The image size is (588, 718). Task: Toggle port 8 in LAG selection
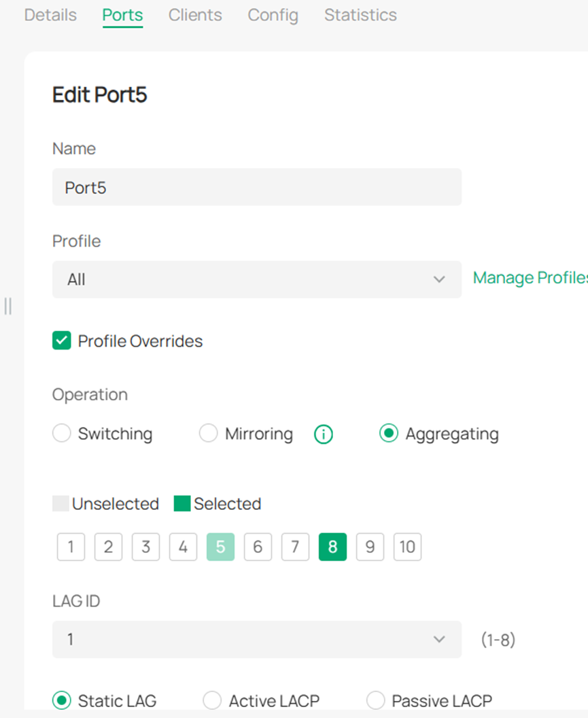pos(332,547)
